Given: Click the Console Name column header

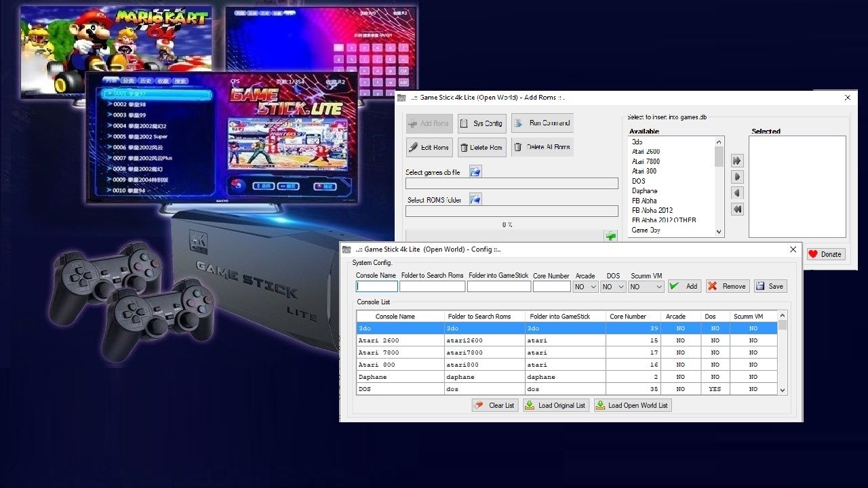Looking at the screenshot, I should [400, 317].
